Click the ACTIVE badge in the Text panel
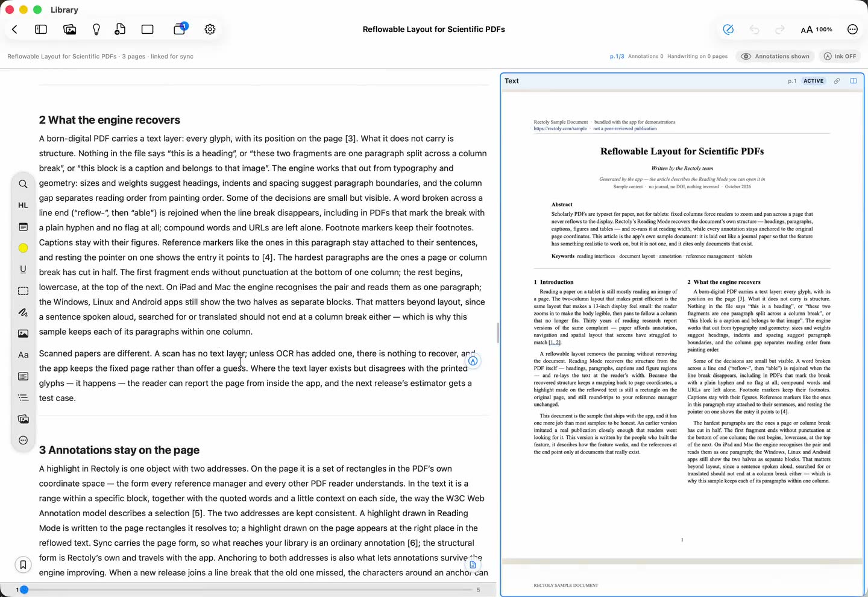The image size is (868, 597). (x=813, y=81)
